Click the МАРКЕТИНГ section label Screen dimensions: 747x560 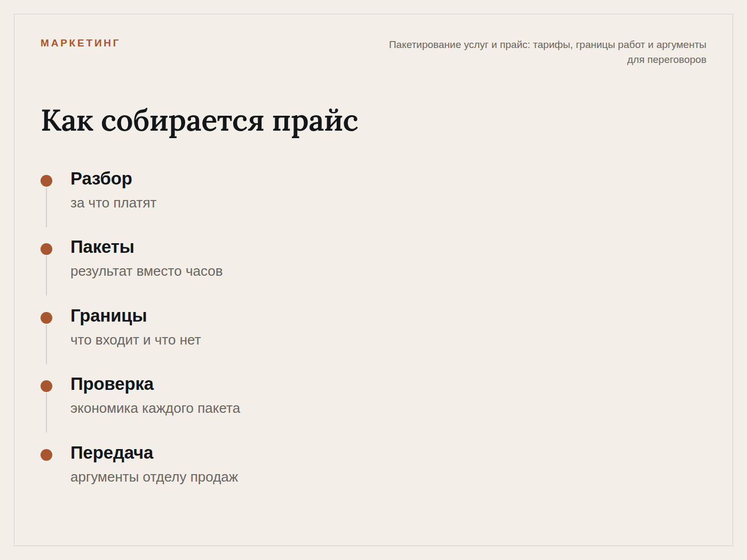tap(80, 43)
